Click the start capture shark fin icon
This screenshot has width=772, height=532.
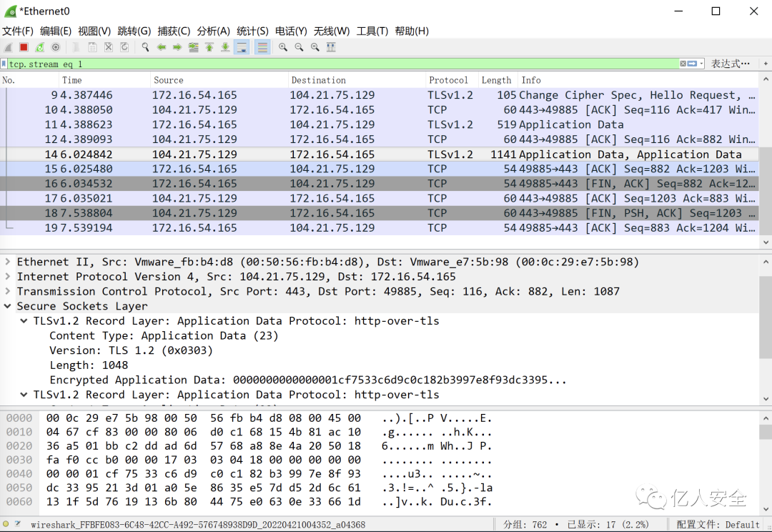[x=9, y=47]
